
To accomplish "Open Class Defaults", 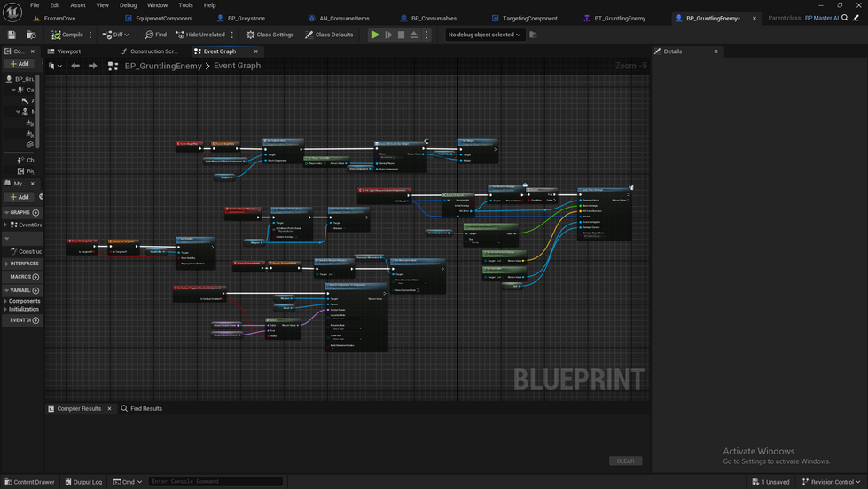I will pos(329,35).
